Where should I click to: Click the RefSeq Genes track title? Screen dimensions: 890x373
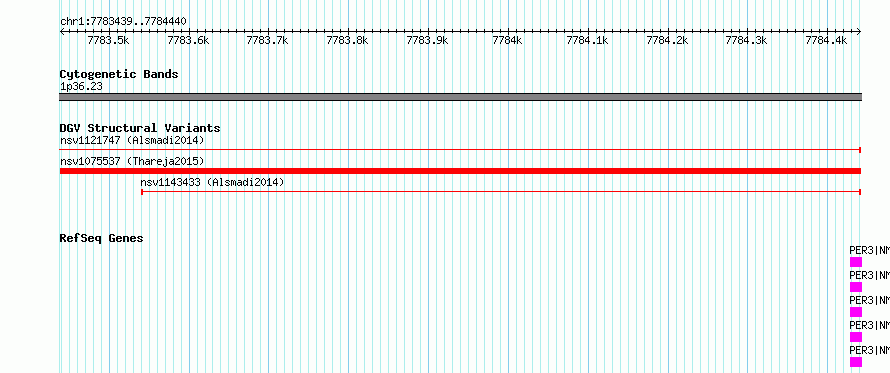pyautogui.click(x=101, y=238)
